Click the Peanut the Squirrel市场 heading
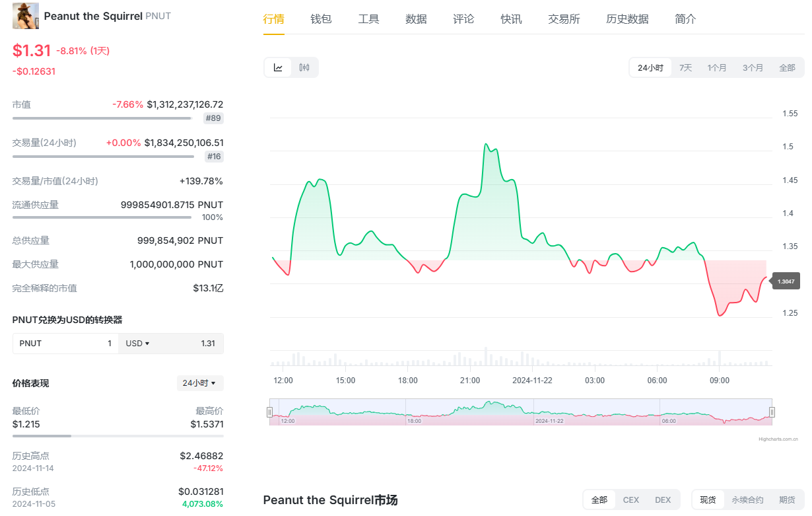Viewport: 812px width, 516px height. tap(330, 500)
